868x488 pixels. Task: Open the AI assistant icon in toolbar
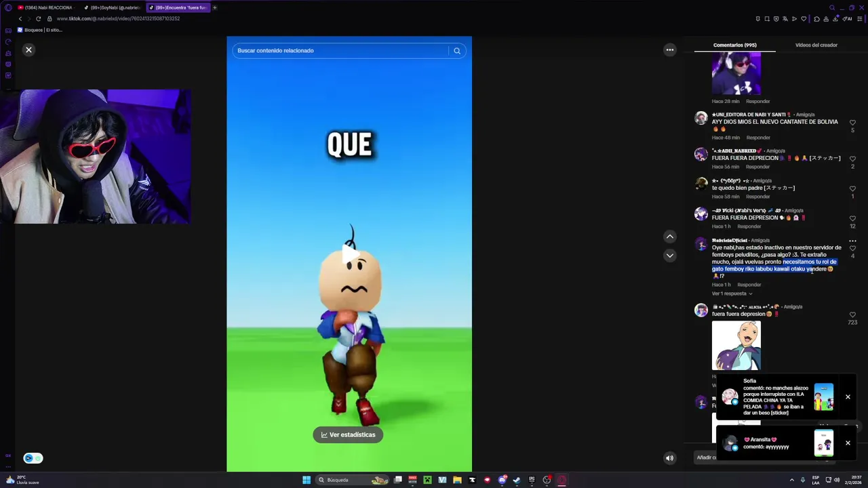(x=847, y=19)
